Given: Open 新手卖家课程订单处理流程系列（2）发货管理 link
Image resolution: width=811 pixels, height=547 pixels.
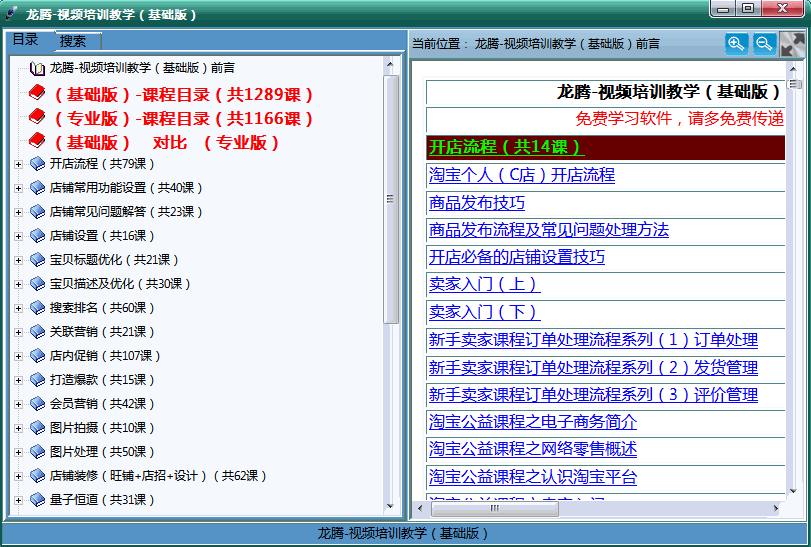Looking at the screenshot, I should tap(593, 368).
